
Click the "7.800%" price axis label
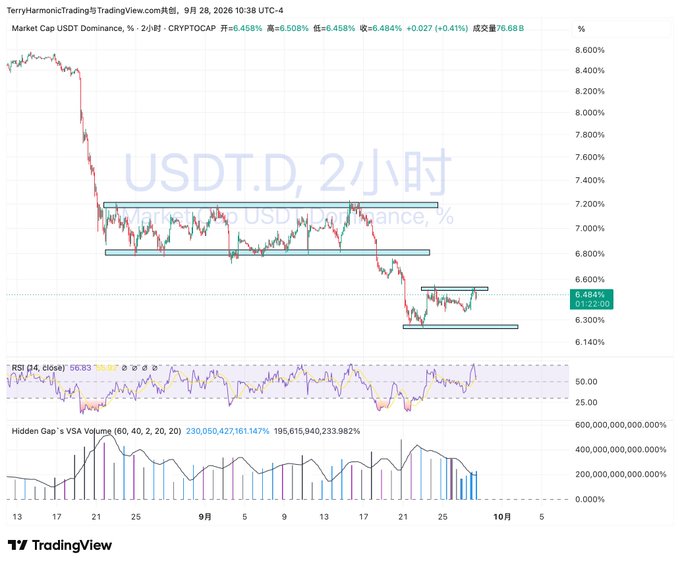point(590,135)
